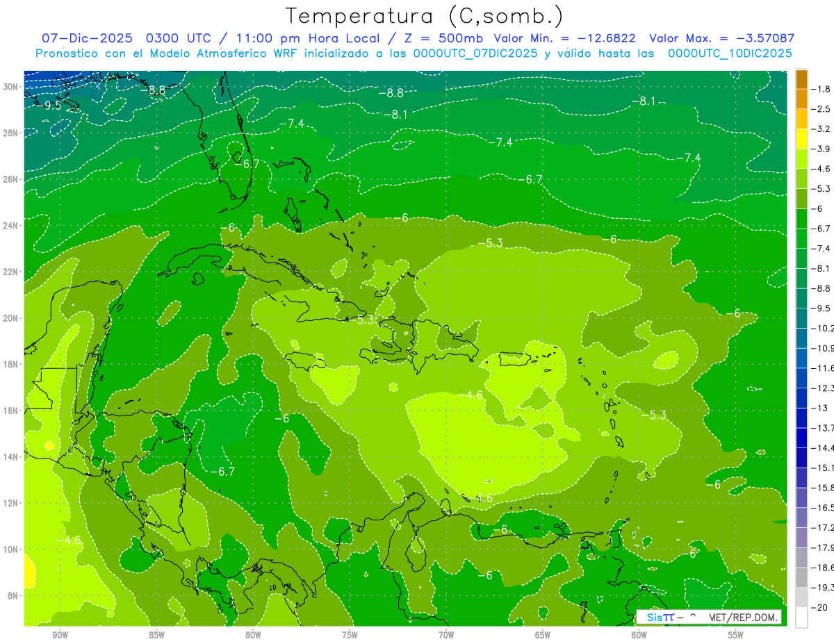The width and height of the screenshot is (834, 644).
Task: Click the '12N' latitude axis label
Action: 11,503
